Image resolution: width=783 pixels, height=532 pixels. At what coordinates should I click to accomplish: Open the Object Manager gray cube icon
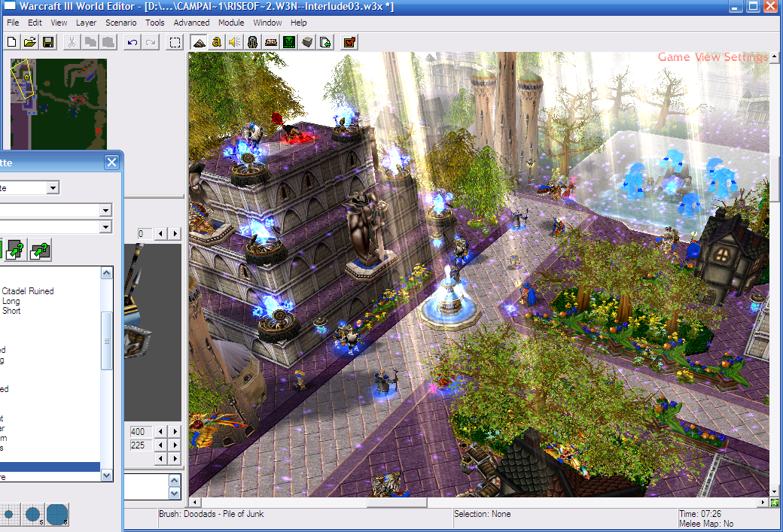click(307, 42)
